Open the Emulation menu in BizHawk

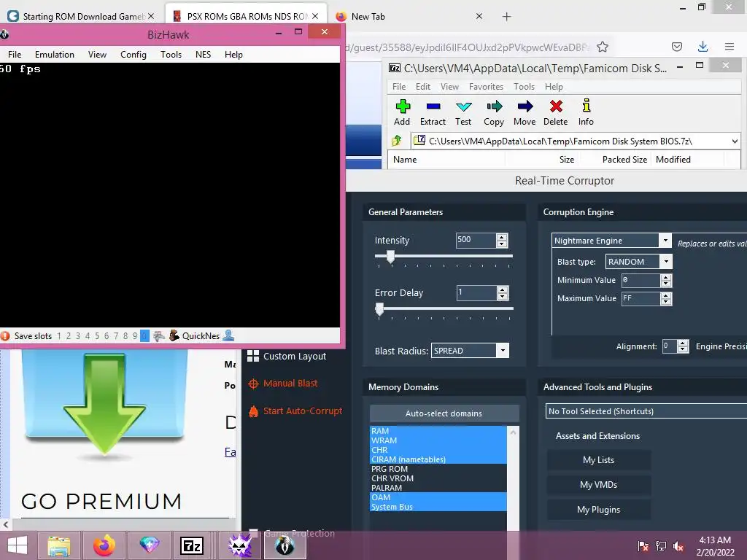pos(54,55)
